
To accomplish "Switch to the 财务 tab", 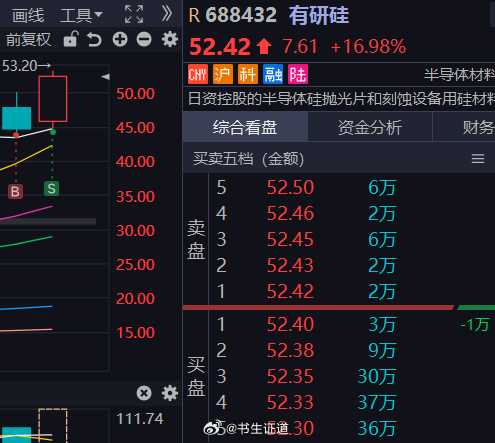I will click(464, 127).
